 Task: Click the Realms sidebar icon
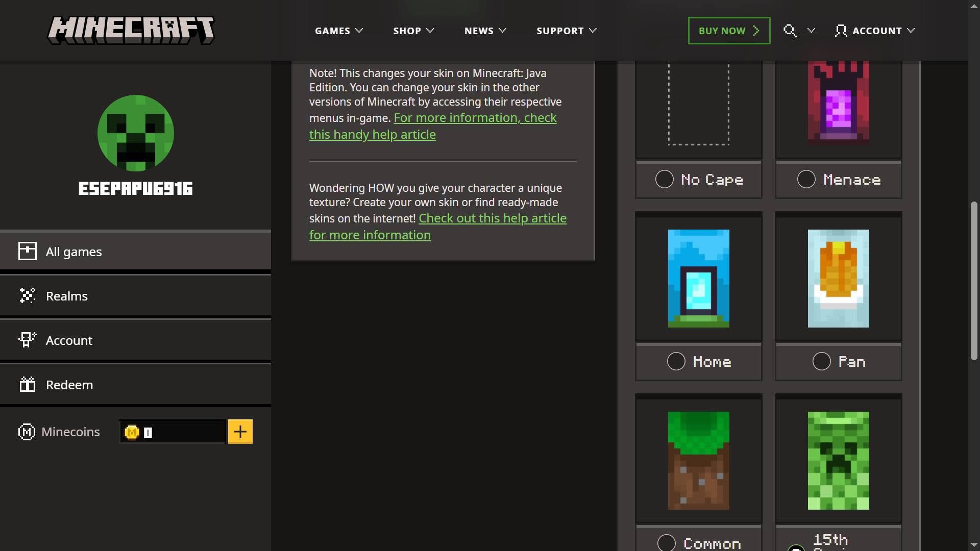tap(28, 295)
